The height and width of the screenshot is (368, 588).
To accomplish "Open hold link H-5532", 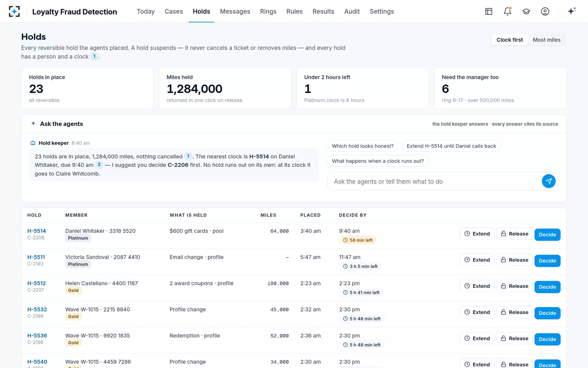I will point(37,310).
